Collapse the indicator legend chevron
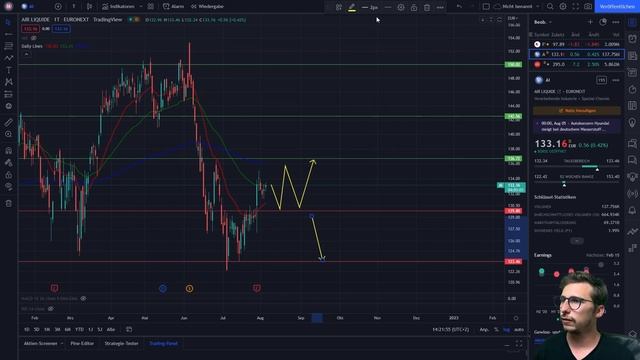Image resolution: width=640 pixels, height=360 pixels. click(x=27, y=54)
